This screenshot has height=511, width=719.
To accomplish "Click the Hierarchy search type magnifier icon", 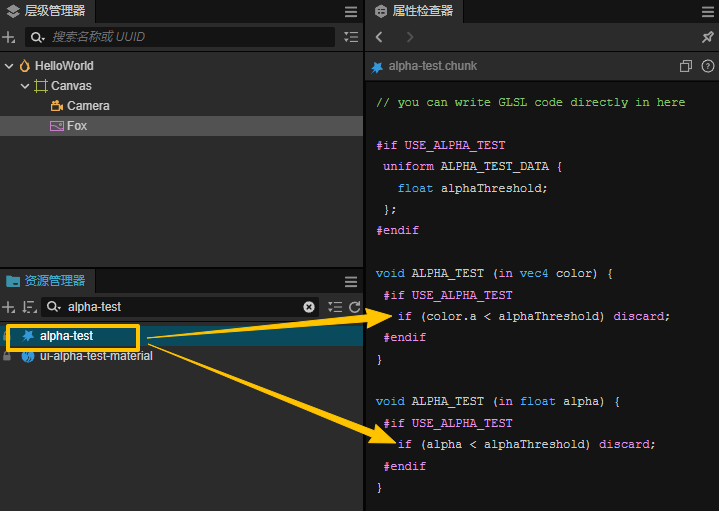I will tap(37, 37).
